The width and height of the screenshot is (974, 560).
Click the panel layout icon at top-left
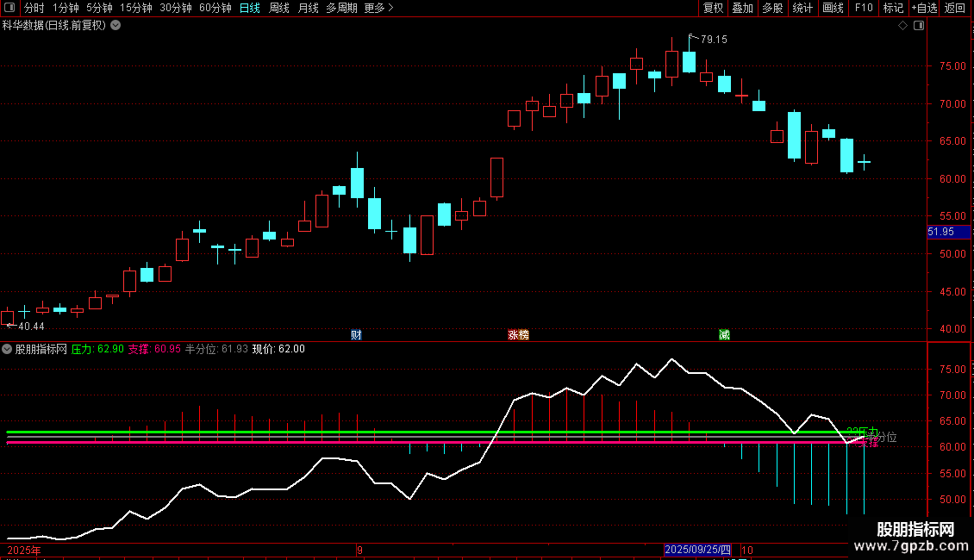click(9, 8)
